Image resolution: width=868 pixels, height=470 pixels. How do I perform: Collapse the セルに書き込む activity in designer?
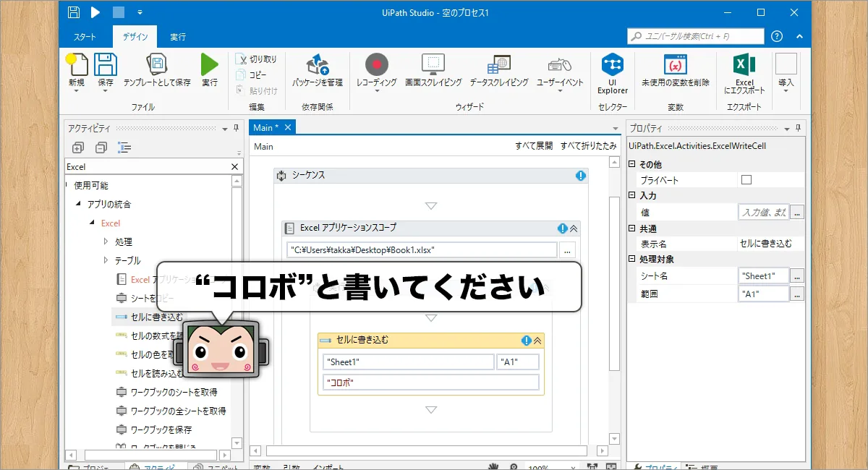click(537, 341)
